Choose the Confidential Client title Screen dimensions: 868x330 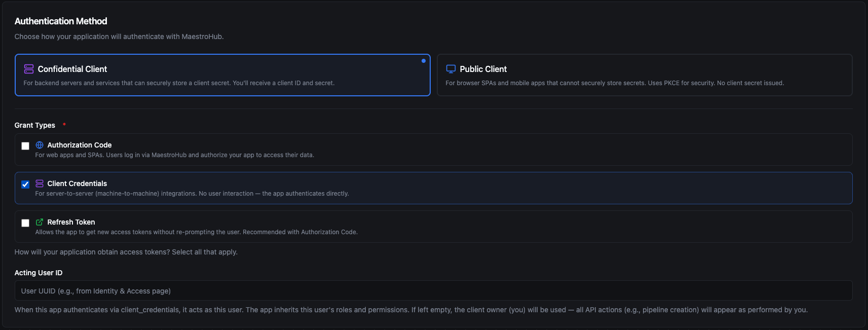[x=72, y=69]
